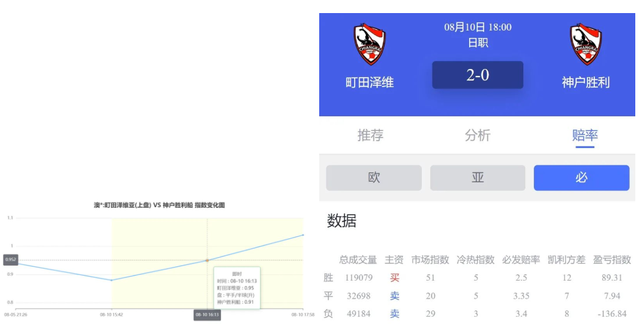Click the blue 卖 label in the 平 row
This screenshot has height=326, width=644.
pyautogui.click(x=394, y=296)
